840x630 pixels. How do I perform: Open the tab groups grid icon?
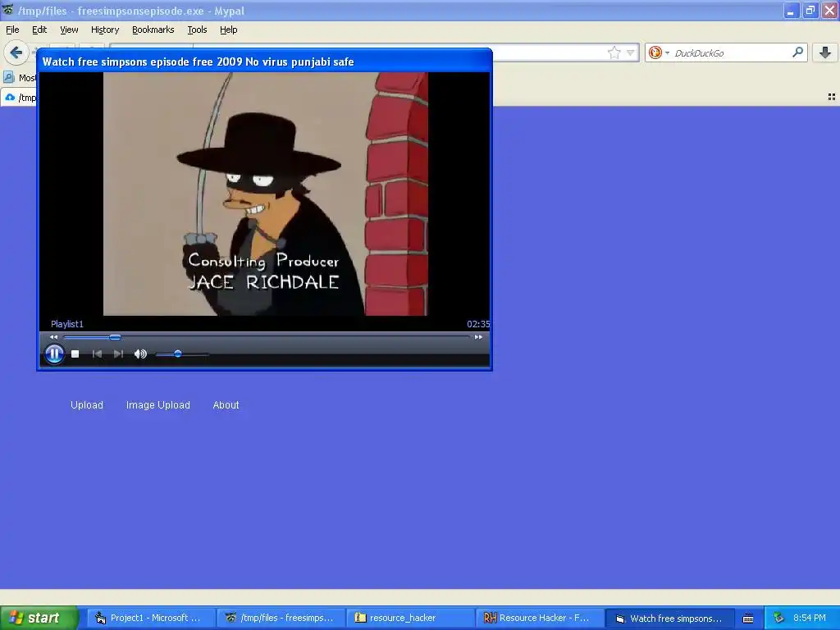point(832,97)
